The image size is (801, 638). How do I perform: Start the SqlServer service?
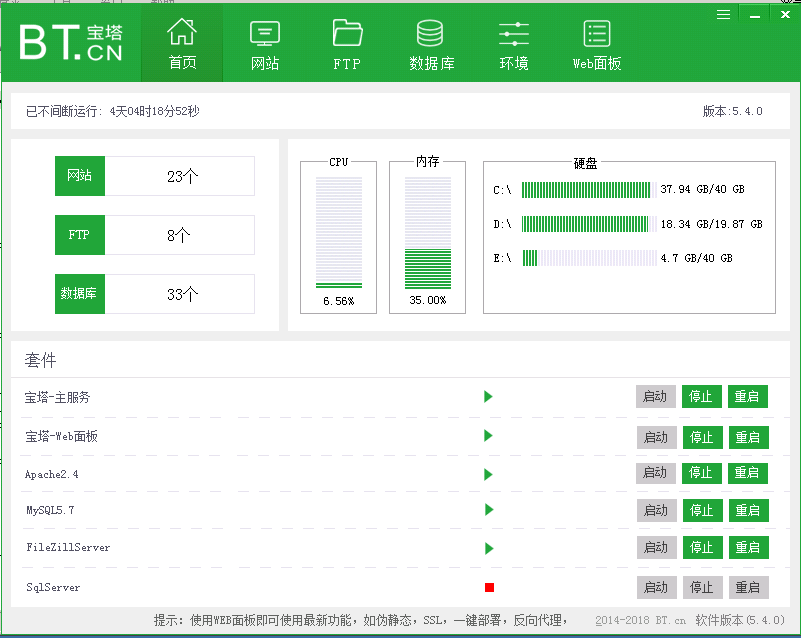(656, 587)
